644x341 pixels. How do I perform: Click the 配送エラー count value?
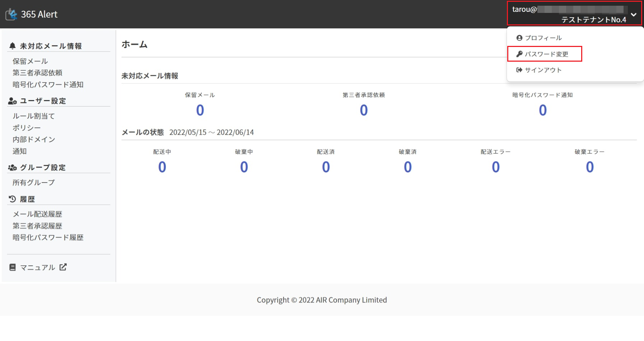[x=495, y=167]
